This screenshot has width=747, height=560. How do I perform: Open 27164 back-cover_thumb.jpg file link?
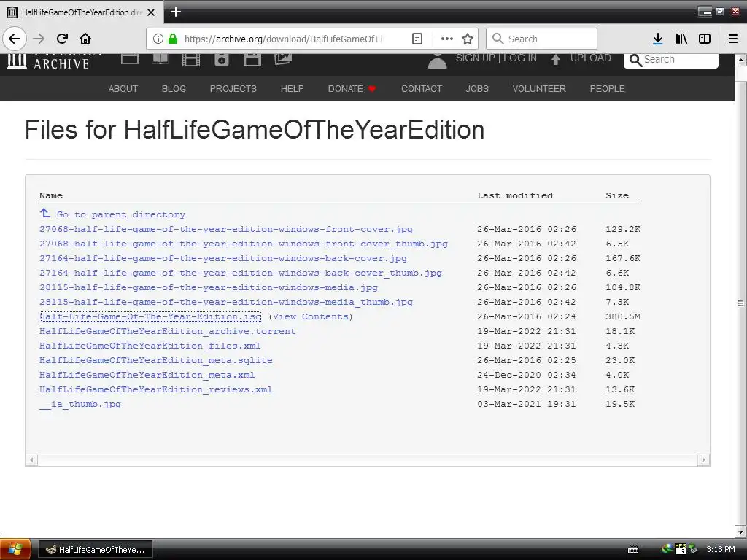pos(241,273)
